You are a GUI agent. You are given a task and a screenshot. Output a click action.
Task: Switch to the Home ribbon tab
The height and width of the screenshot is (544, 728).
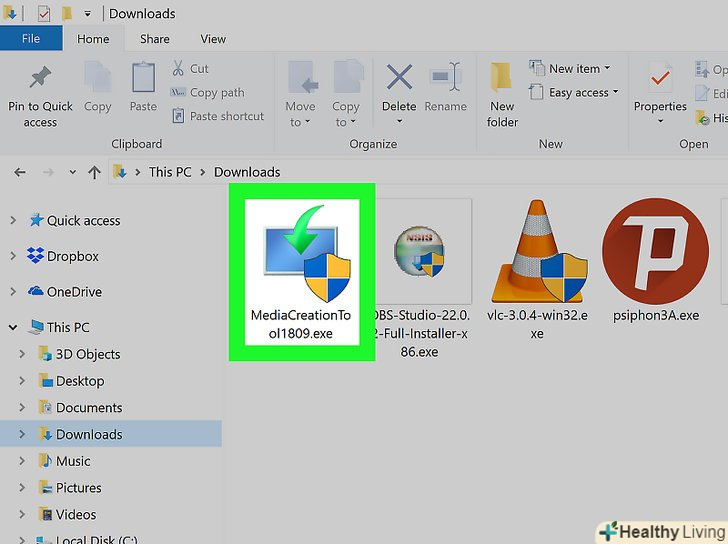coord(93,39)
